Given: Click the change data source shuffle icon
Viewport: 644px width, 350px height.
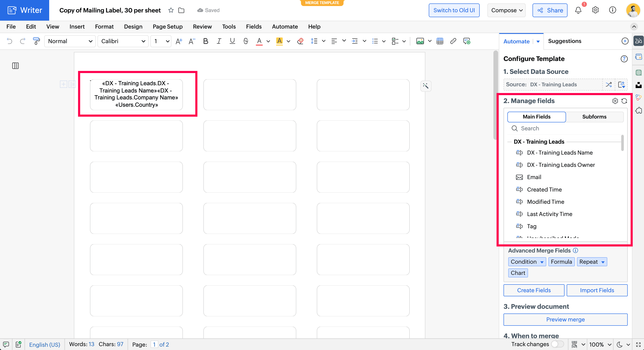Looking at the screenshot, I should click(609, 84).
